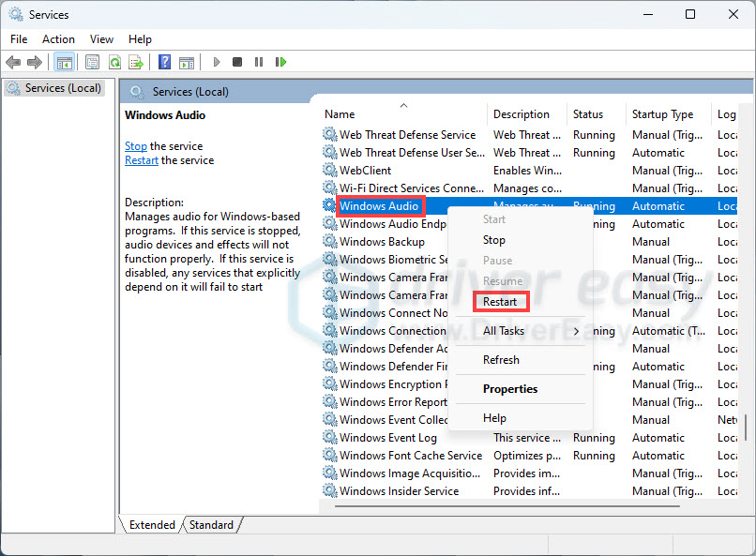Image resolution: width=756 pixels, height=556 pixels.
Task: Click the Forward arrow toolbar icon
Action: point(34,62)
